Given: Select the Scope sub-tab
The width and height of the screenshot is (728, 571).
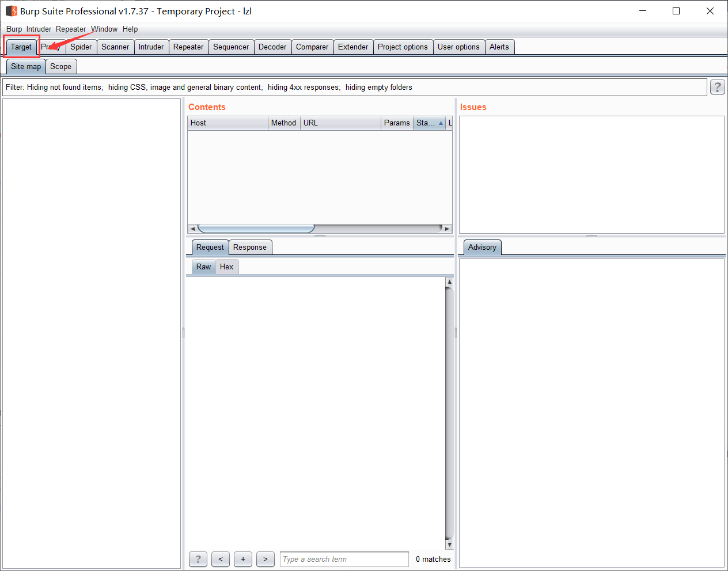Looking at the screenshot, I should point(60,67).
